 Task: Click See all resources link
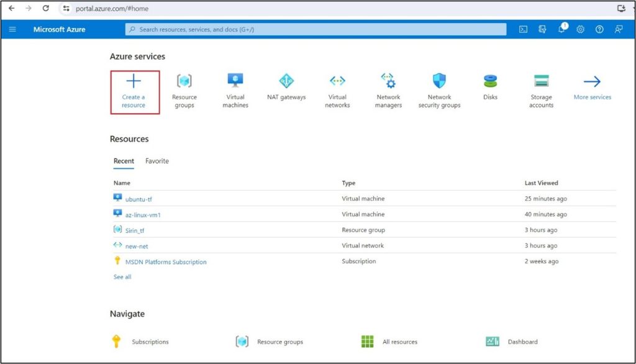[122, 276]
